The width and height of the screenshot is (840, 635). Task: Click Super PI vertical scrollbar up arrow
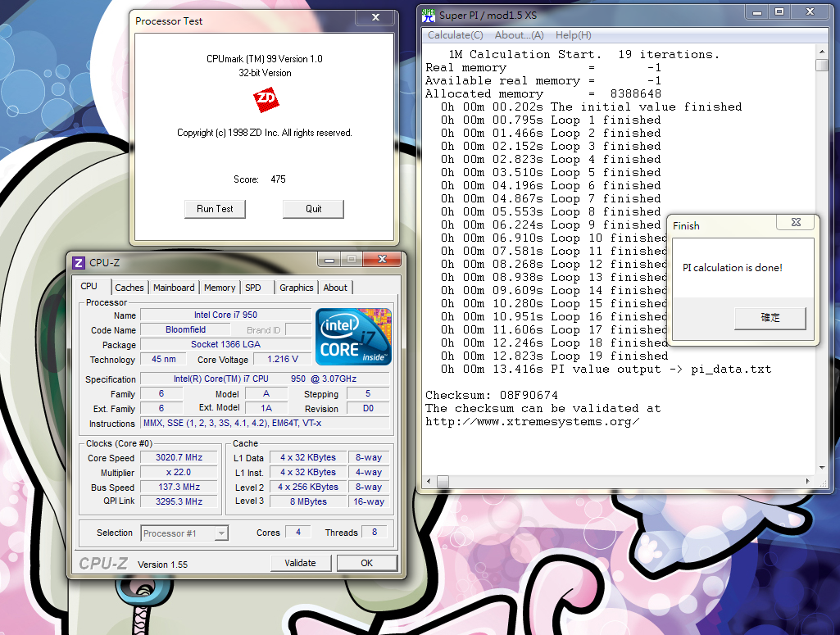tap(822, 52)
